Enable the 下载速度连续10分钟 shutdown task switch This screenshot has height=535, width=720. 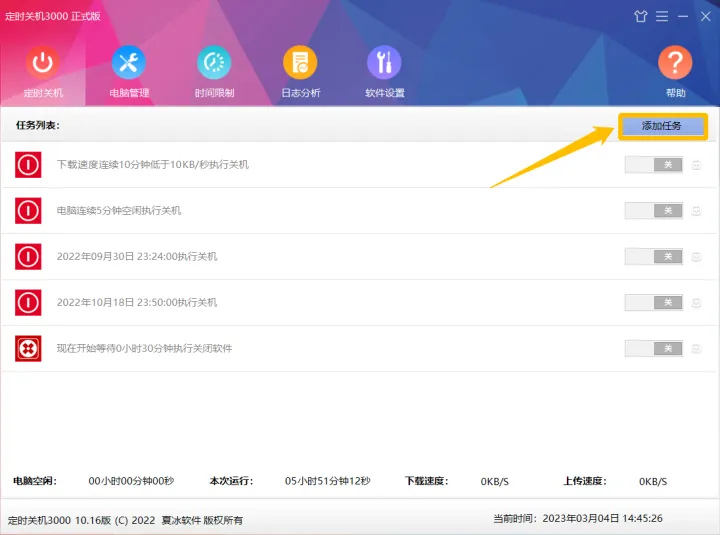click(x=653, y=164)
